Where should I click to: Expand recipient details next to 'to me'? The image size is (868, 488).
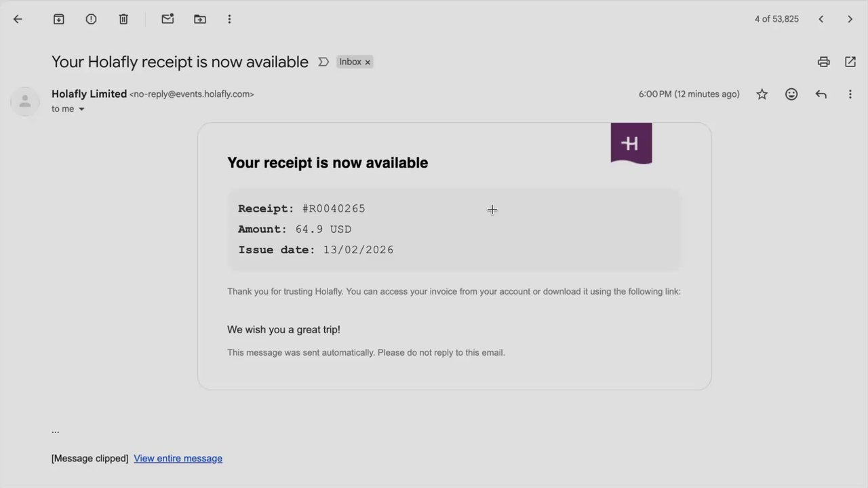pos(81,109)
